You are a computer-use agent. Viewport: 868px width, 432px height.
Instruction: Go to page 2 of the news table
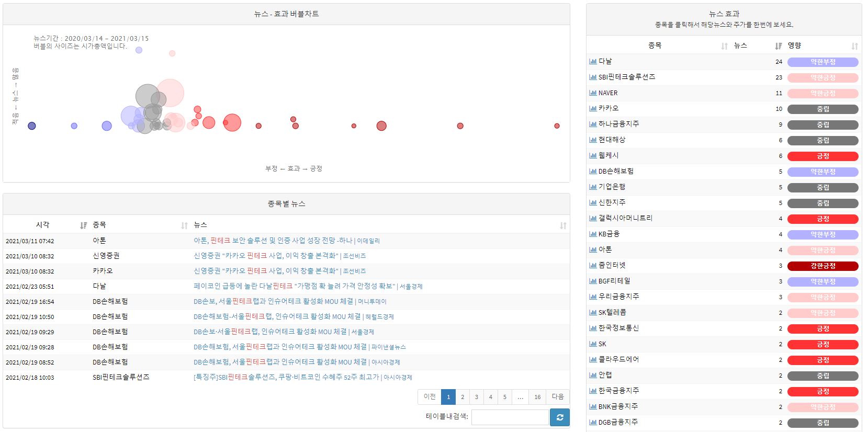tap(463, 397)
